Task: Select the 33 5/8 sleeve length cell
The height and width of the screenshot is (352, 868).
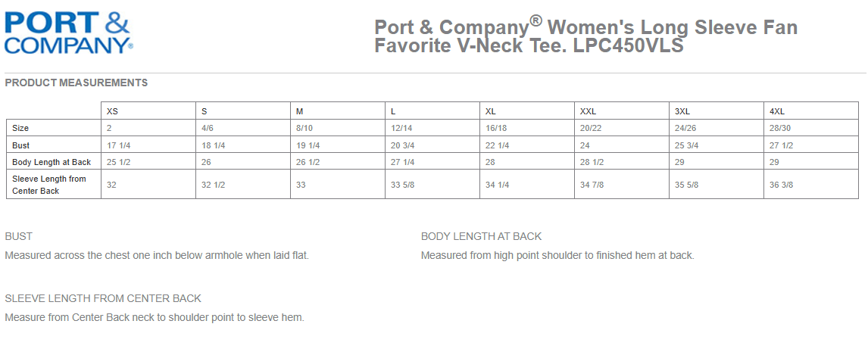Action: (x=403, y=185)
